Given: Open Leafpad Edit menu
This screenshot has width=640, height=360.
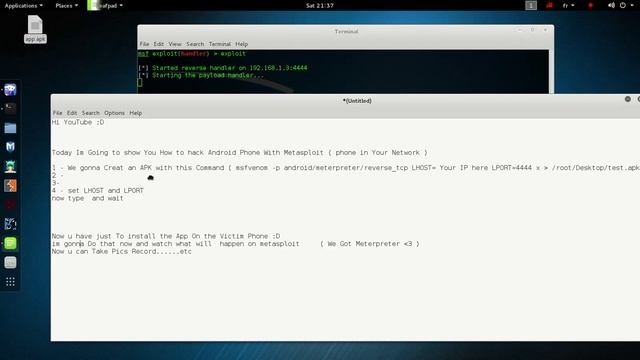Looking at the screenshot, I should click(72, 113).
